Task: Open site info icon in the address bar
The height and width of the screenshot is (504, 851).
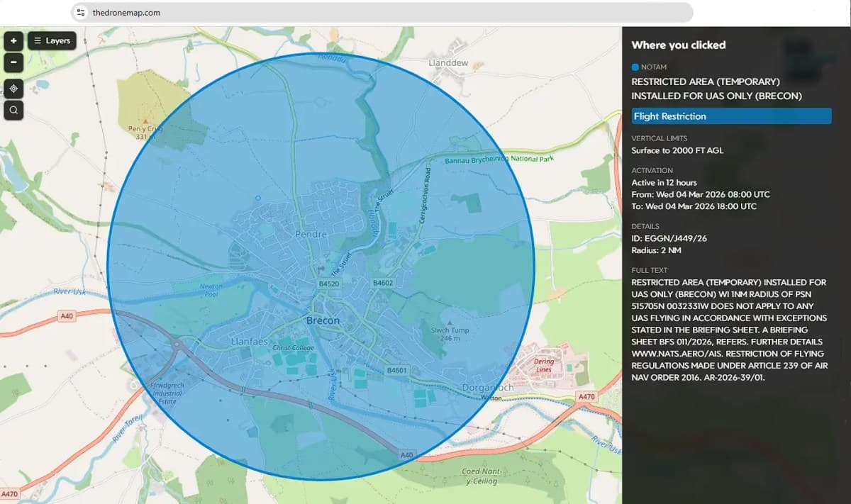Action: click(82, 12)
